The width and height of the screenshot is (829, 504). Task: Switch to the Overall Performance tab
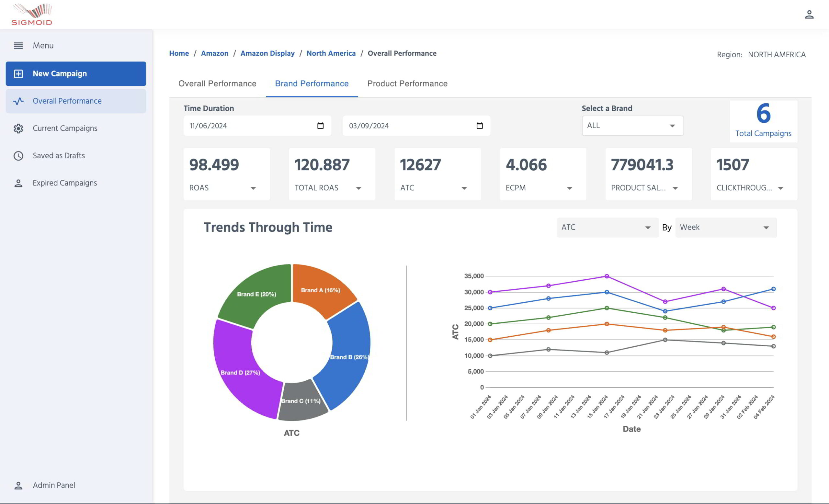[217, 84]
